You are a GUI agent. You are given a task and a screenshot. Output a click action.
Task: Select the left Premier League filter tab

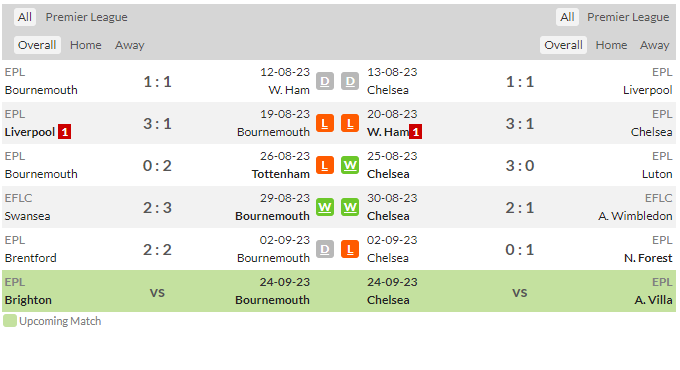(86, 17)
